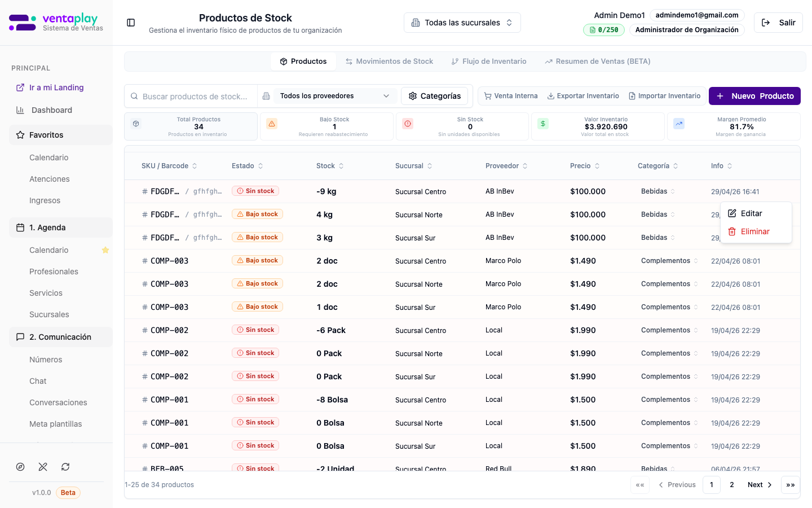Click the Salir button
This screenshot has width=812, height=508.
[778, 23]
